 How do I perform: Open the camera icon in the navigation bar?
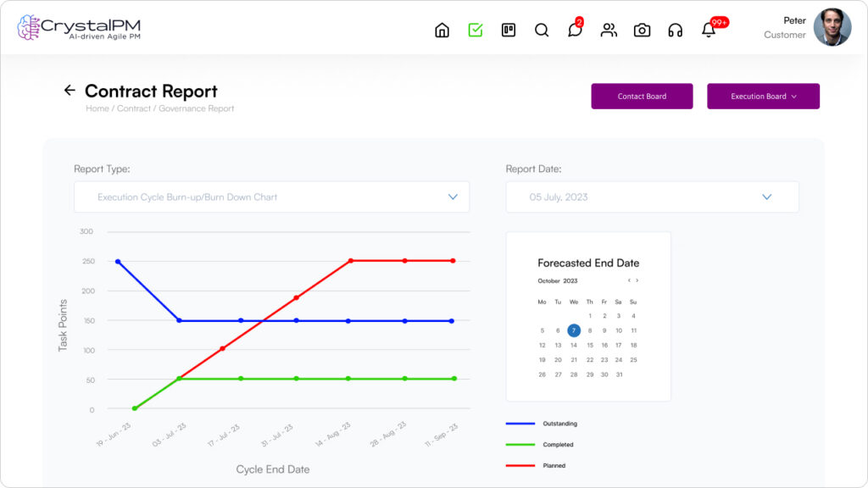pyautogui.click(x=643, y=30)
